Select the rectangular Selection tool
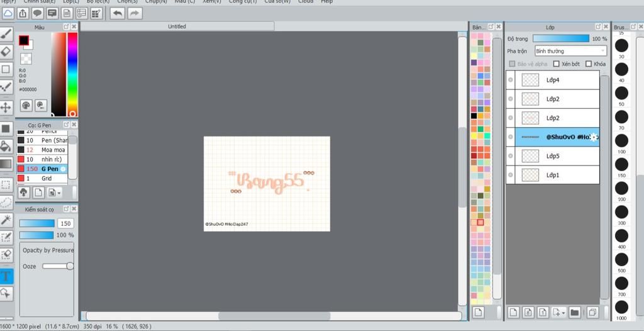 point(6,185)
